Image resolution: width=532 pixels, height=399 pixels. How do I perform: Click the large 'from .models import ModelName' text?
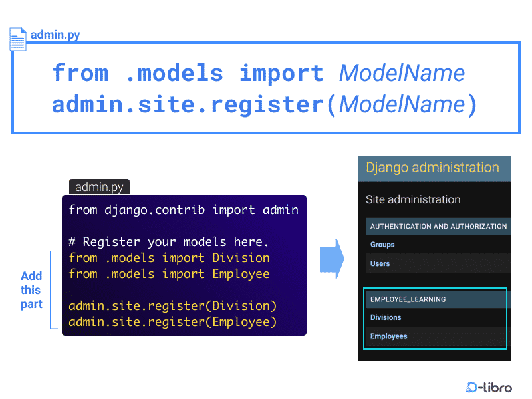pos(258,73)
